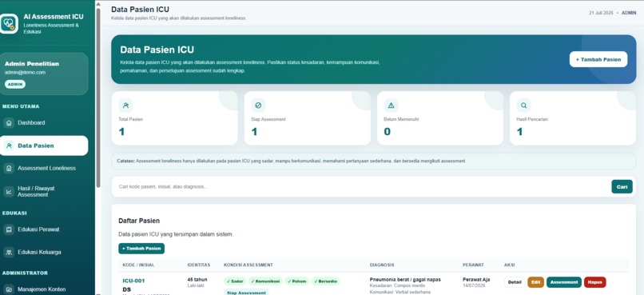The width and height of the screenshot is (644, 295).
Task: Click the 21 Juli 2026 date in header
Action: (601, 13)
